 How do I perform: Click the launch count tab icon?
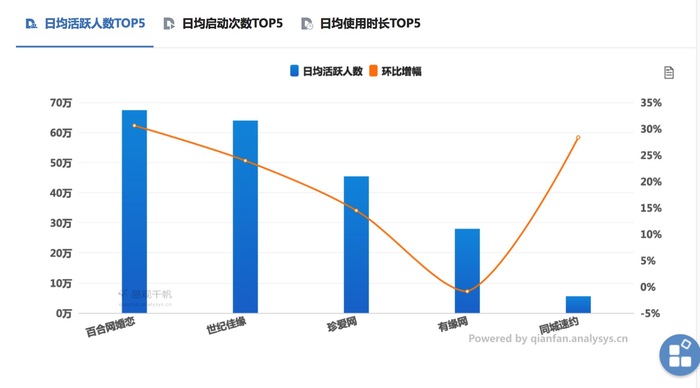[x=169, y=24]
